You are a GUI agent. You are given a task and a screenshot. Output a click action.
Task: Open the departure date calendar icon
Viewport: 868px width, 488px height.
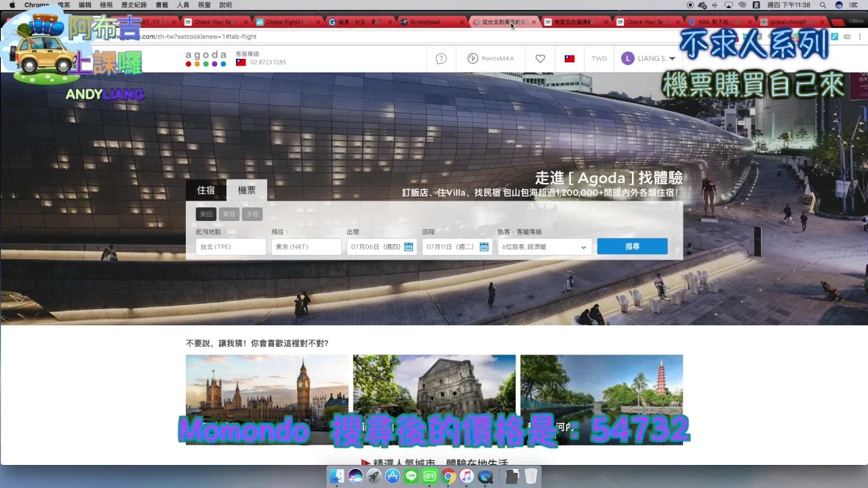[409, 247]
